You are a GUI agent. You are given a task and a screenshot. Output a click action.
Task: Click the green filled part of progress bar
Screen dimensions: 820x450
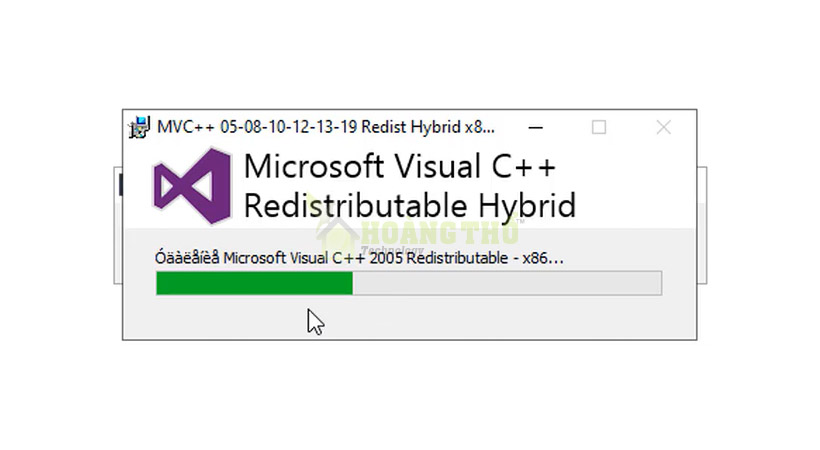pos(254,283)
